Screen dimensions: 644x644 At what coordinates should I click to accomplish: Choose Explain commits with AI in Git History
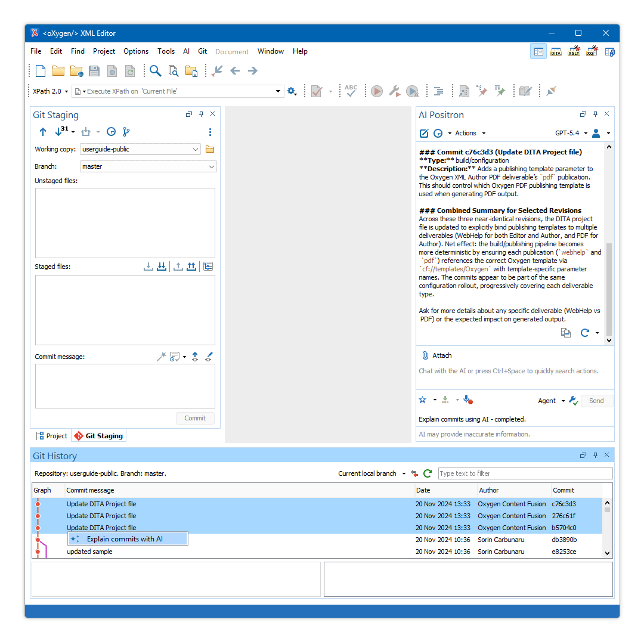coord(127,538)
